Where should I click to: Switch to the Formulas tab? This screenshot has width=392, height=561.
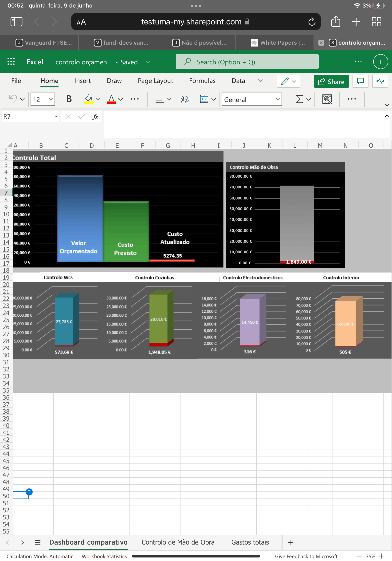click(x=202, y=81)
